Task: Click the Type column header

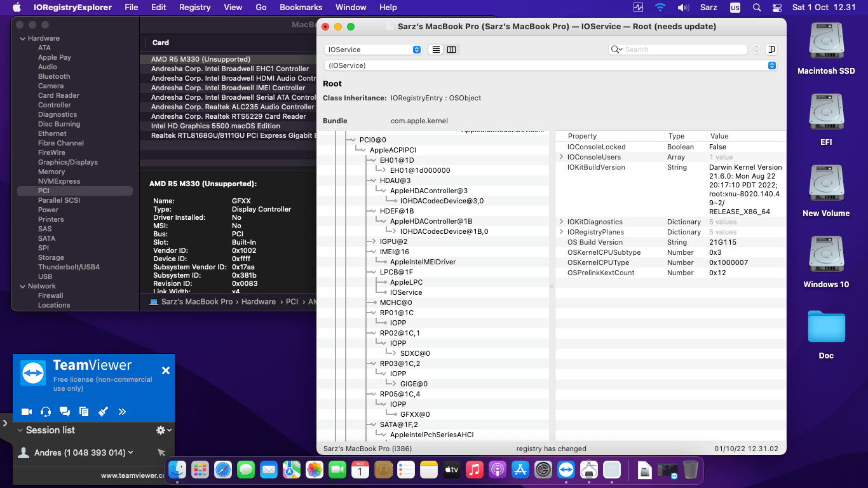Action: (x=676, y=136)
